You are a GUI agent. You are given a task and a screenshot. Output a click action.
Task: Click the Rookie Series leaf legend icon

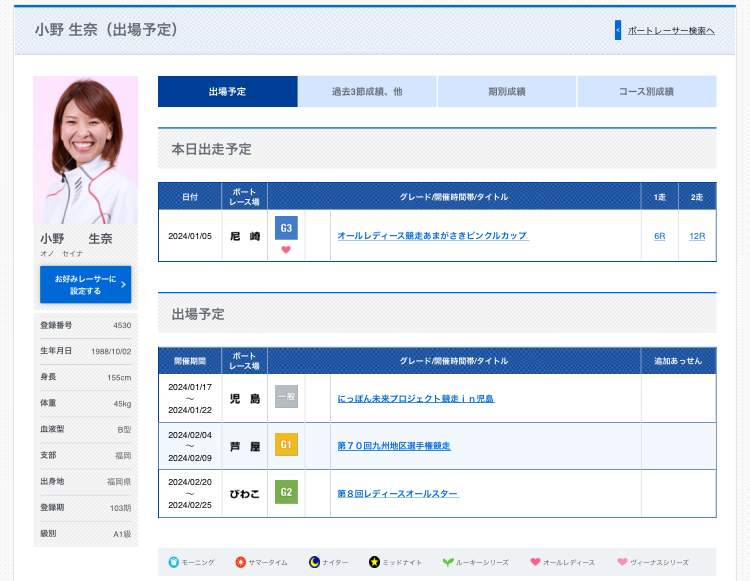tap(448, 562)
